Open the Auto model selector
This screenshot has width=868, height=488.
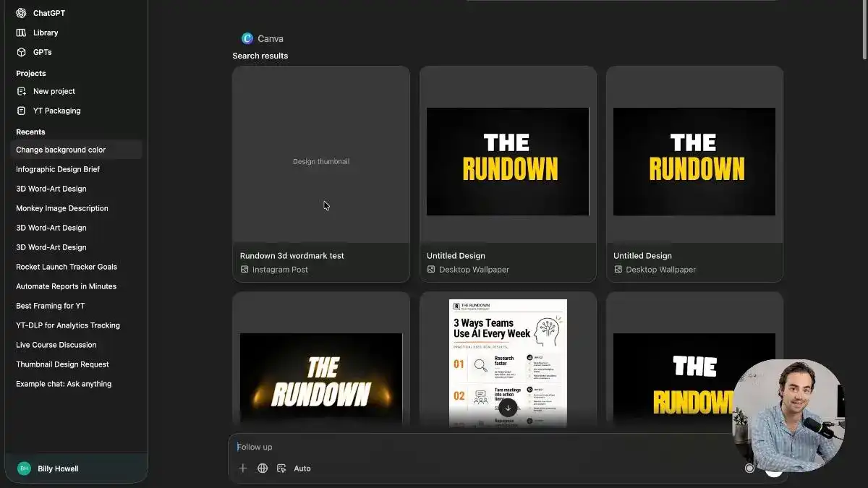[302, 468]
